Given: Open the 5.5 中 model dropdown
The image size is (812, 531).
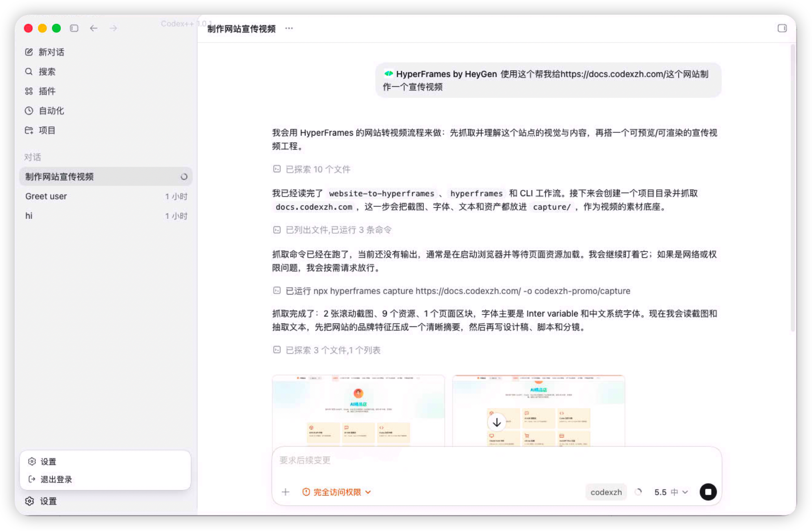Looking at the screenshot, I should pyautogui.click(x=671, y=492).
